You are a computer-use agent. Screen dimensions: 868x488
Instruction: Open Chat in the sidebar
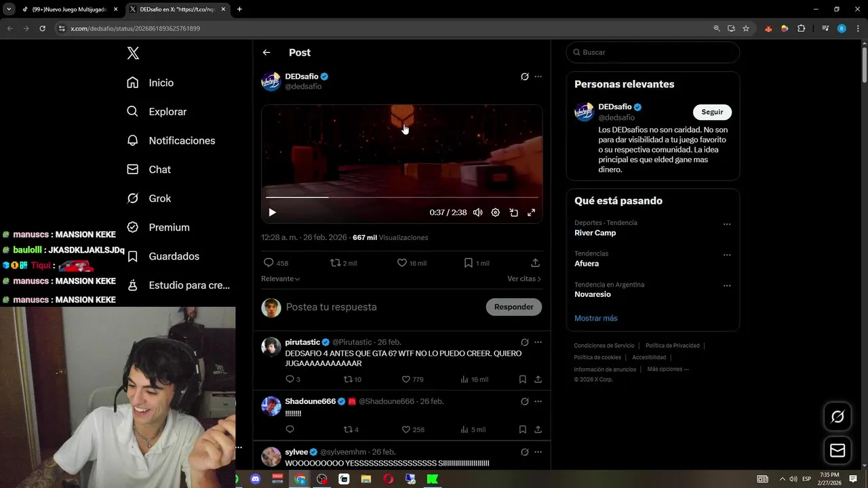coord(149,169)
